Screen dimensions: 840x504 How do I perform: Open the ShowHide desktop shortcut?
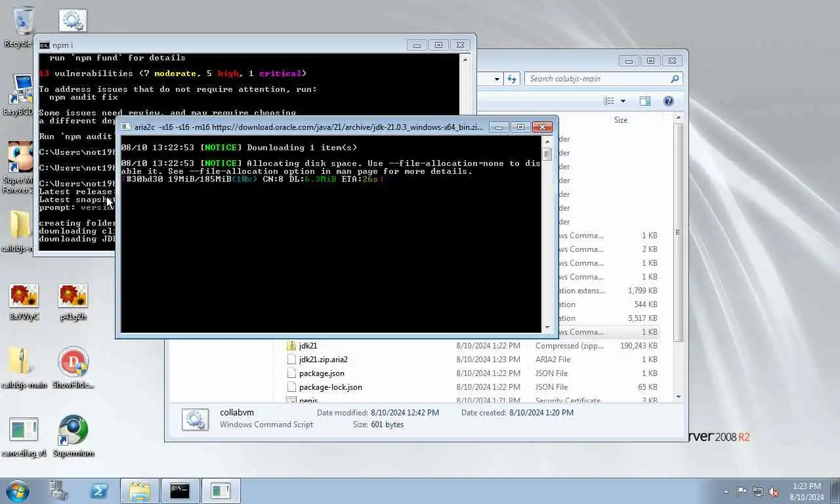[x=73, y=362]
